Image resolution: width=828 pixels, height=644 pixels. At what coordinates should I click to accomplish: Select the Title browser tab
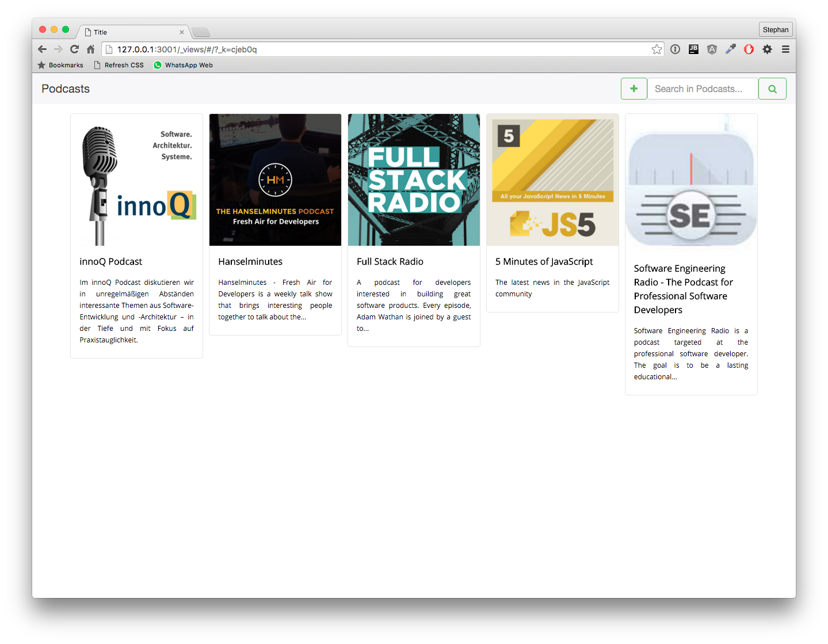coord(133,32)
